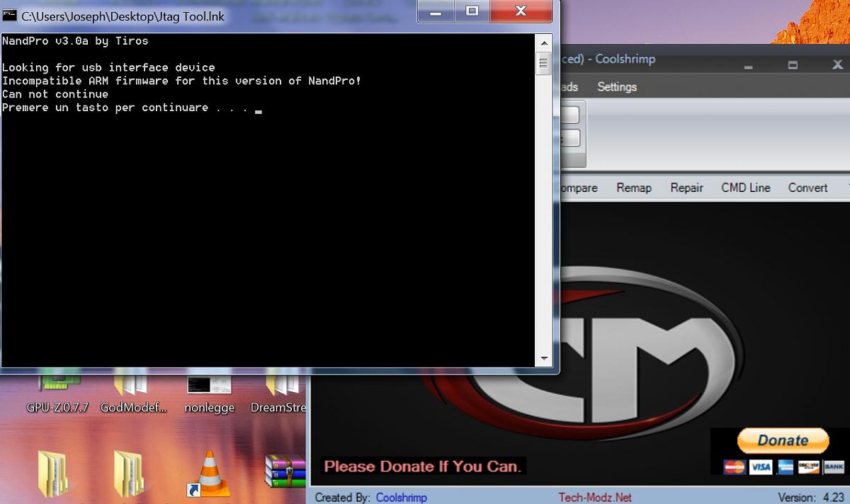Open the Settings menu in Coolshrimp
The image size is (850, 504).
coord(616,87)
